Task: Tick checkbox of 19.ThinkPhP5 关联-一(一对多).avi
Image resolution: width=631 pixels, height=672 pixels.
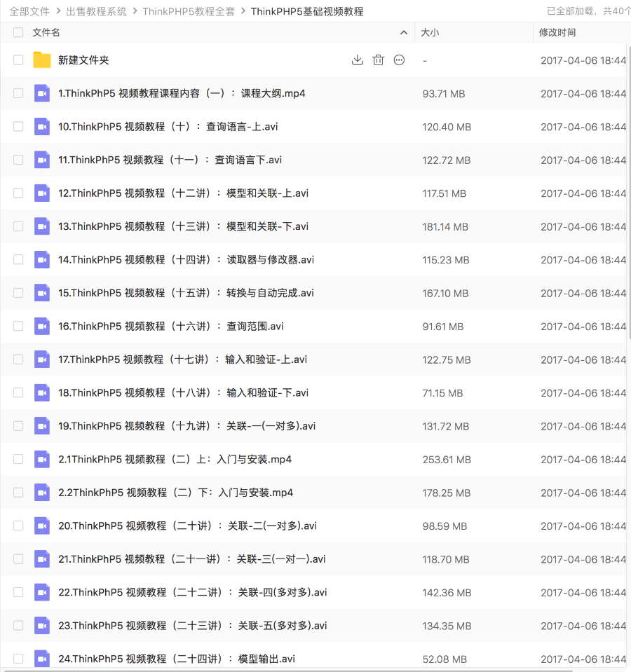Action: point(18,426)
